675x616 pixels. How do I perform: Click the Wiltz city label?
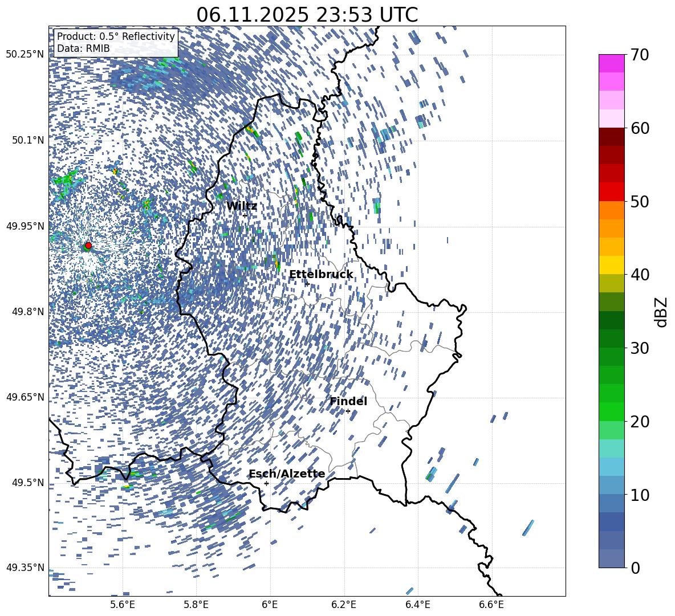coord(242,206)
